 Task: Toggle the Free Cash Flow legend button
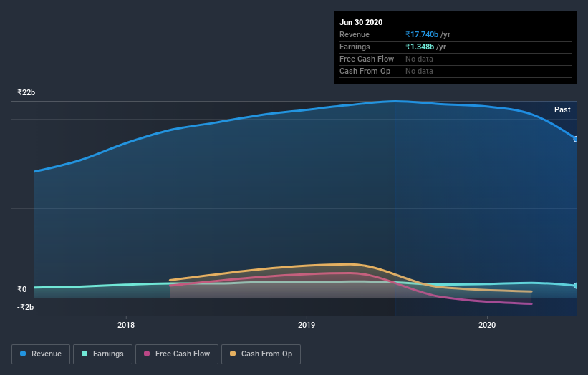[177, 354]
